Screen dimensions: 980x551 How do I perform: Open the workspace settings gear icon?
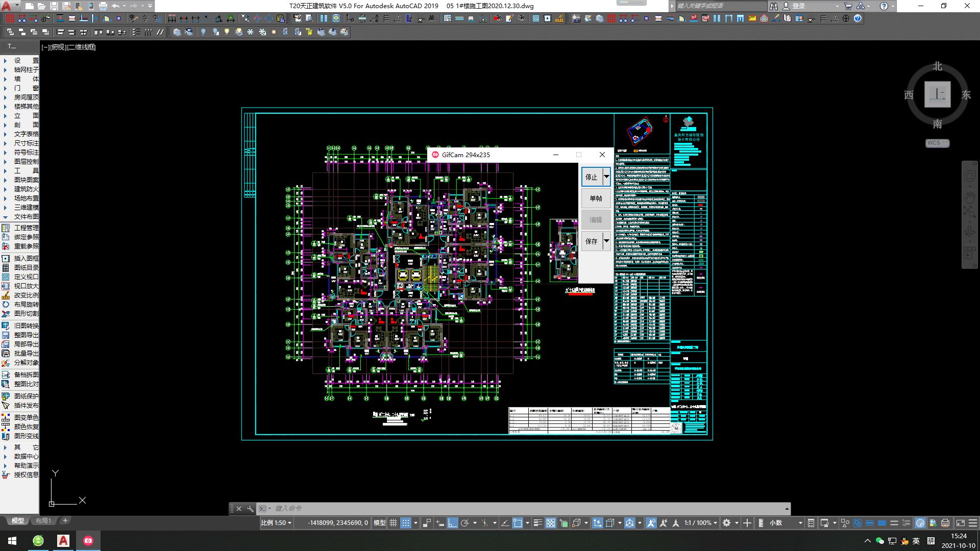pyautogui.click(x=726, y=523)
